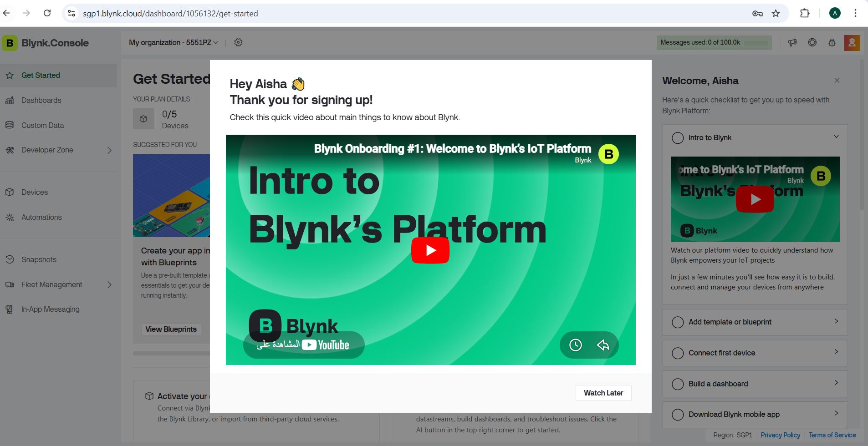Expand Connect first device arrow
This screenshot has height=446, width=868.
[x=836, y=352]
